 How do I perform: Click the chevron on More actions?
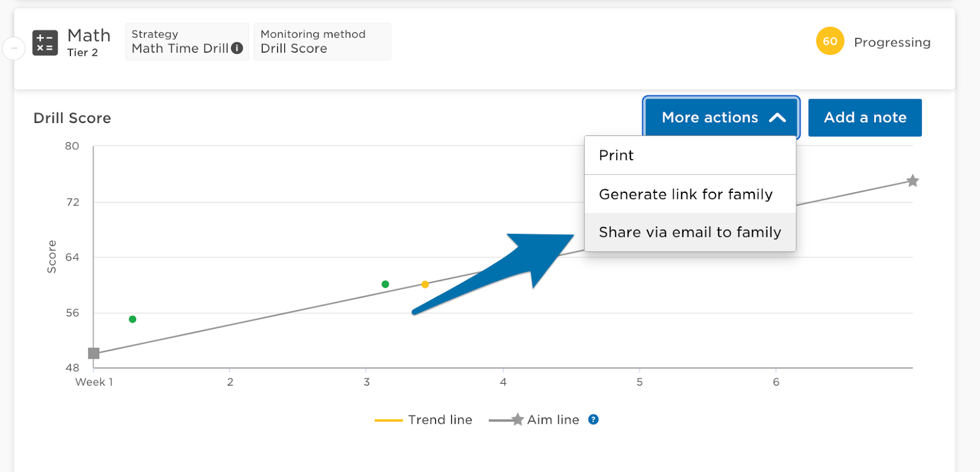point(777,118)
